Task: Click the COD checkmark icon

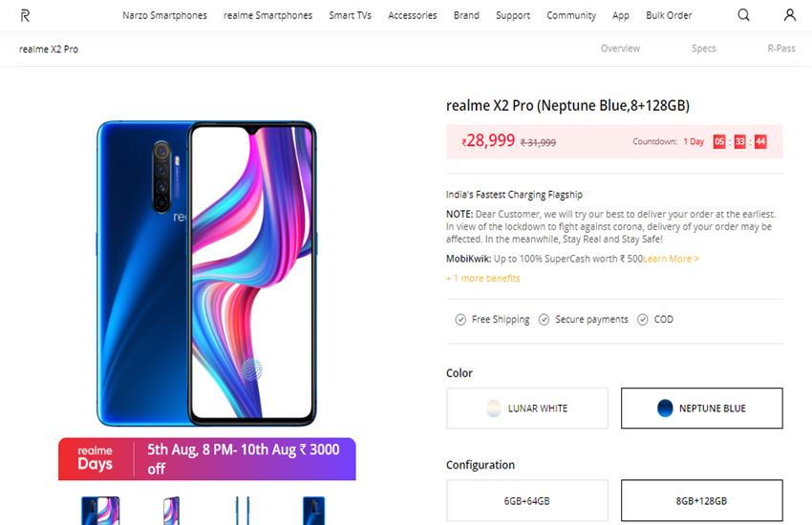Action: [643, 320]
